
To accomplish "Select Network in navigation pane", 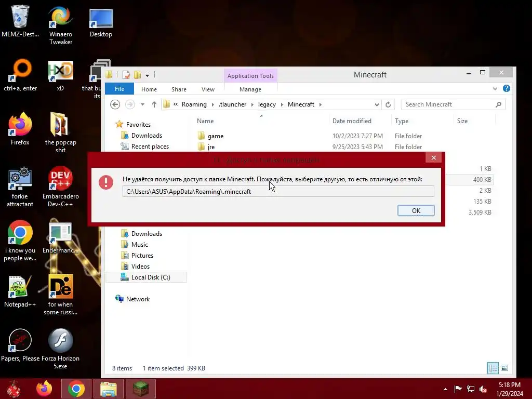I will [x=132, y=299].
